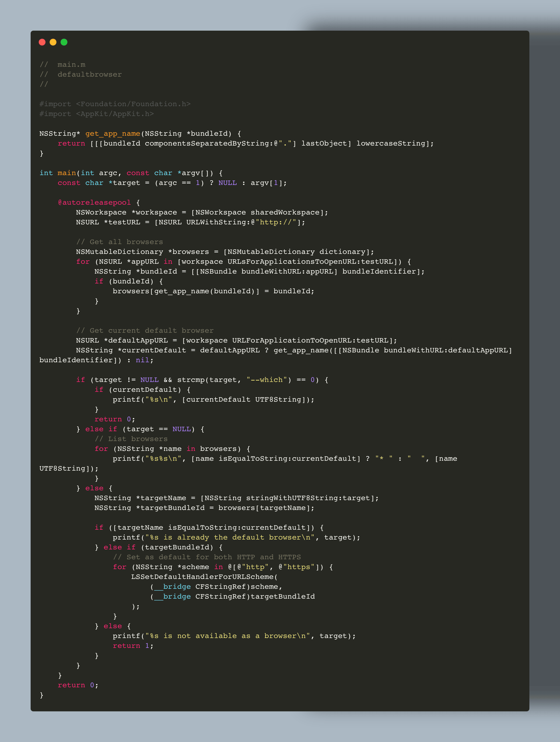Click the purple "nil" keyword

pos(142,360)
